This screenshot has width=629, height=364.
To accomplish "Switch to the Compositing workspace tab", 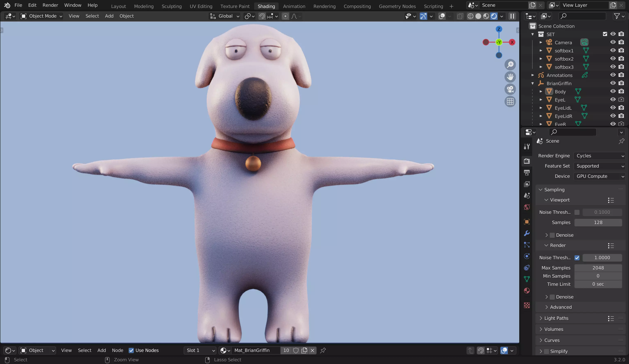I will pos(357,6).
